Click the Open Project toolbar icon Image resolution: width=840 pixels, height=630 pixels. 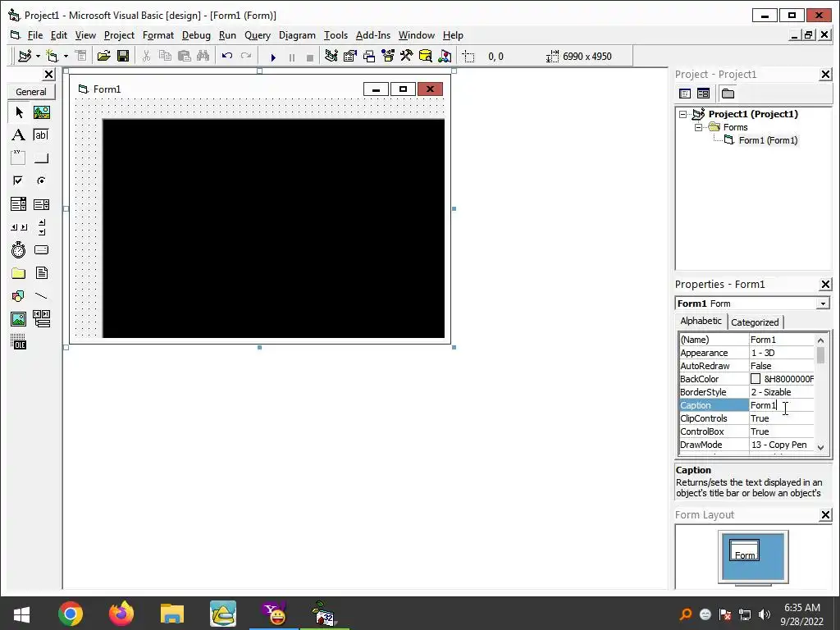[x=103, y=56]
